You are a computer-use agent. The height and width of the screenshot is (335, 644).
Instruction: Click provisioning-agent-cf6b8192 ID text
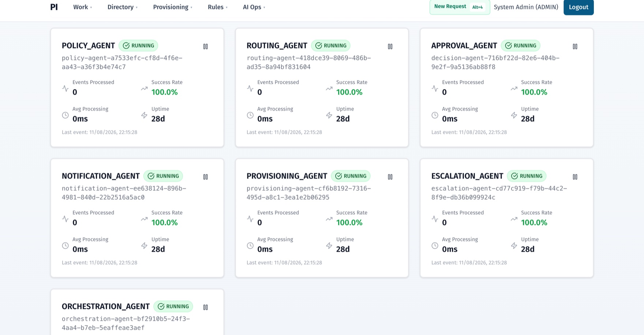(309, 193)
